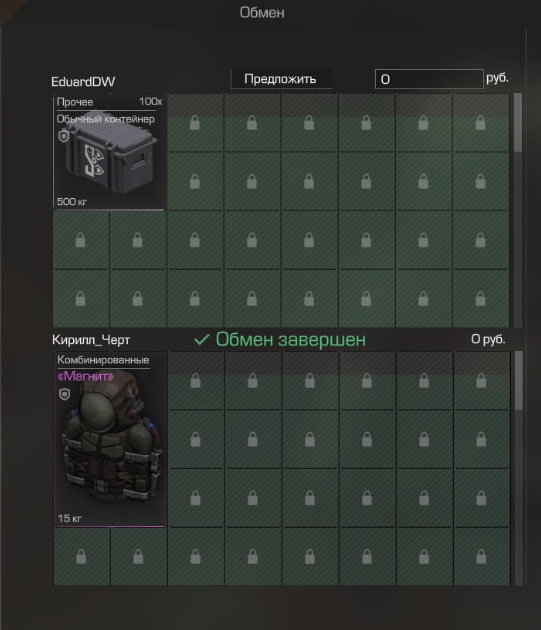Click the shield icon on the «Магнит» item
The height and width of the screenshot is (630, 541).
point(64,394)
